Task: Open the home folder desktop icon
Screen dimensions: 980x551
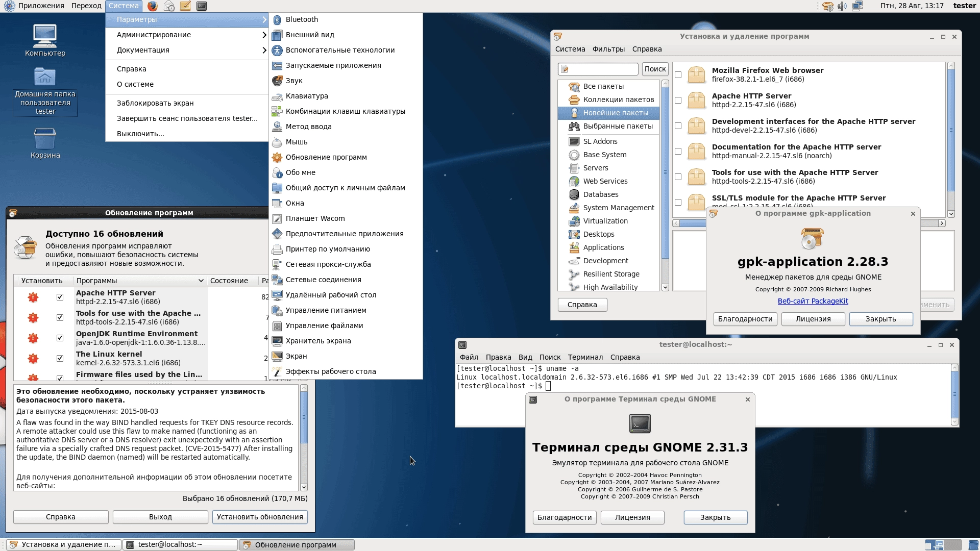Action: click(x=45, y=91)
